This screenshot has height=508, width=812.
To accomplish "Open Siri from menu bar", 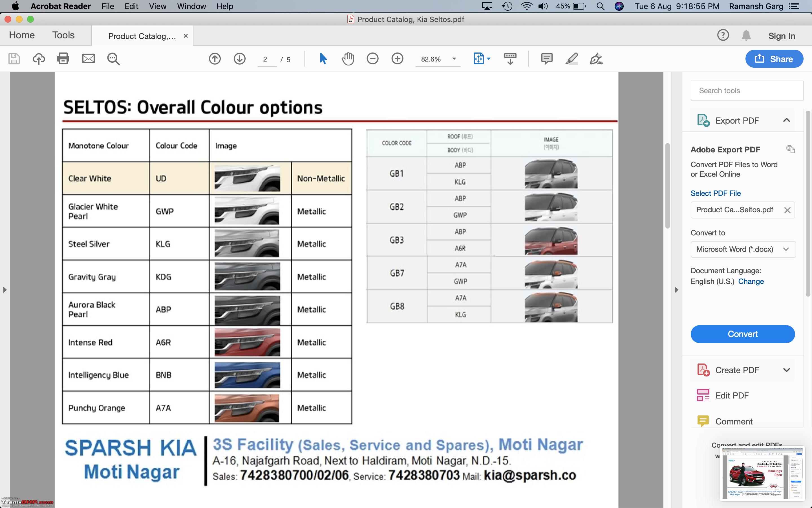I will [619, 6].
